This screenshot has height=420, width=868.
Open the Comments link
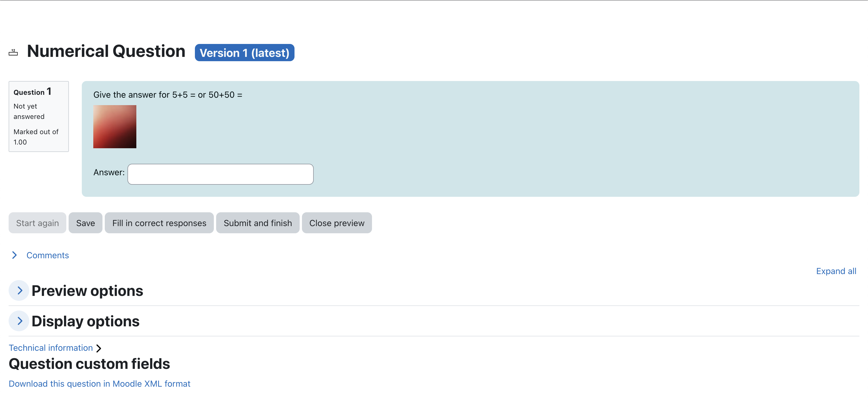click(x=48, y=255)
